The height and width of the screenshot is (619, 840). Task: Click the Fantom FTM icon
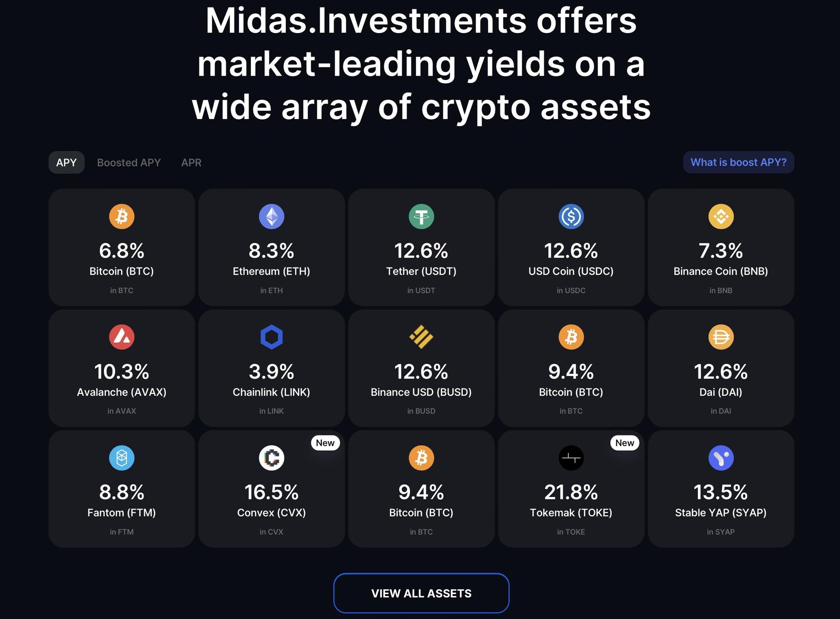pyautogui.click(x=122, y=457)
